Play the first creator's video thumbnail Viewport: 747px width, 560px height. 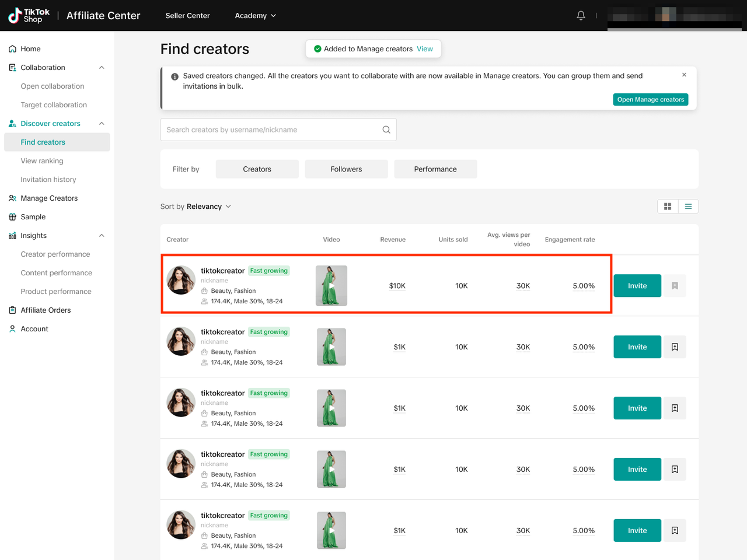(331, 286)
